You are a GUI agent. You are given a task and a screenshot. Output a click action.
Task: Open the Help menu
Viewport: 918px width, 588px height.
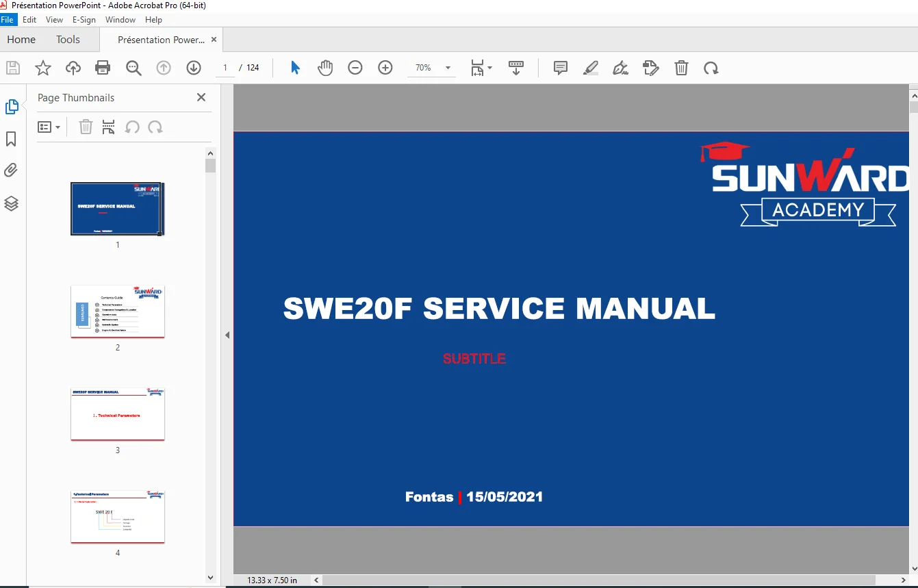coord(154,20)
